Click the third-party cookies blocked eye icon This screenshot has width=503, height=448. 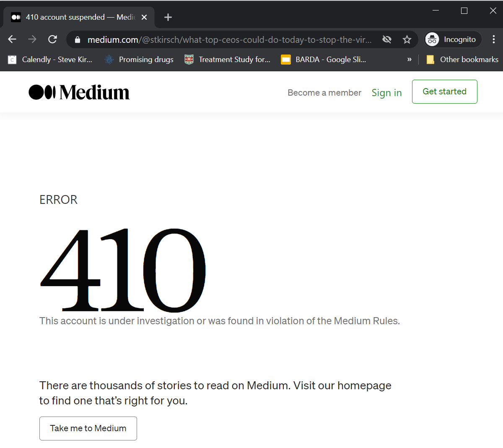tap(387, 39)
